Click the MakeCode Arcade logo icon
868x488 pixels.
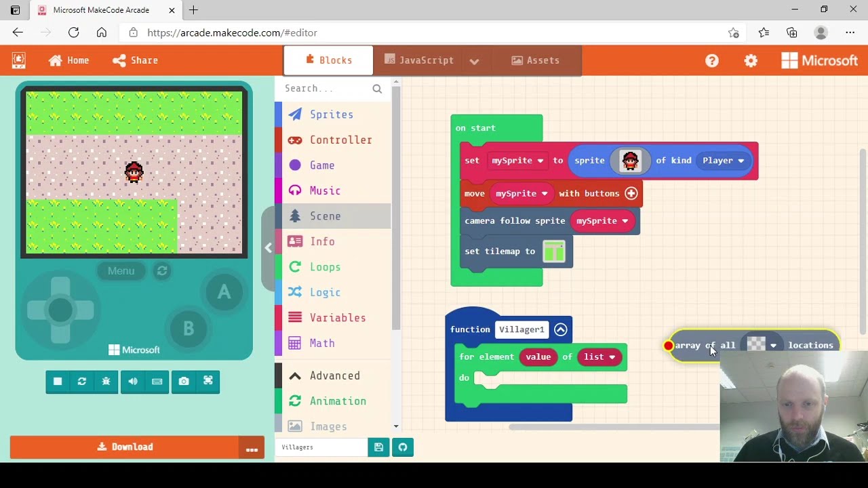(18, 60)
